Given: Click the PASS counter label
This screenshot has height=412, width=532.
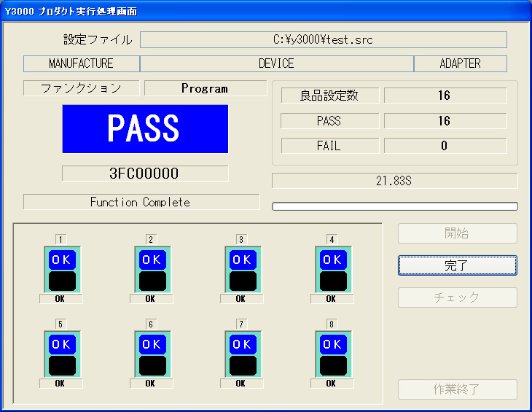Looking at the screenshot, I should click(330, 121).
